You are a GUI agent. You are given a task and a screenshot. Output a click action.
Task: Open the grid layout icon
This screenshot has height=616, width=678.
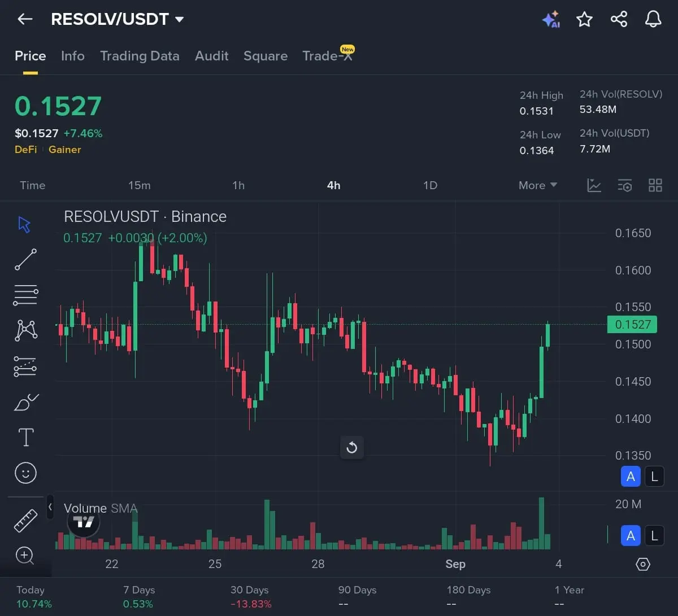pyautogui.click(x=655, y=185)
